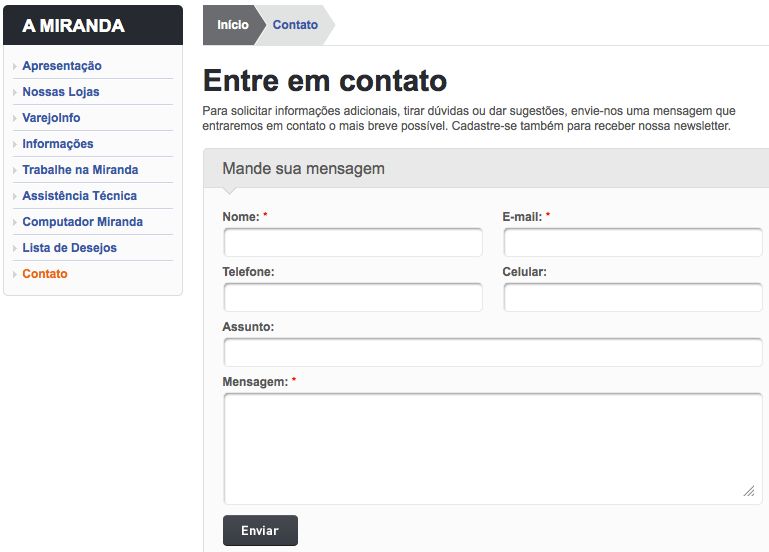Viewport: 769px width, 552px height.
Task: Open Trabalhe na Miranda link
Action: pyautogui.click(x=80, y=170)
